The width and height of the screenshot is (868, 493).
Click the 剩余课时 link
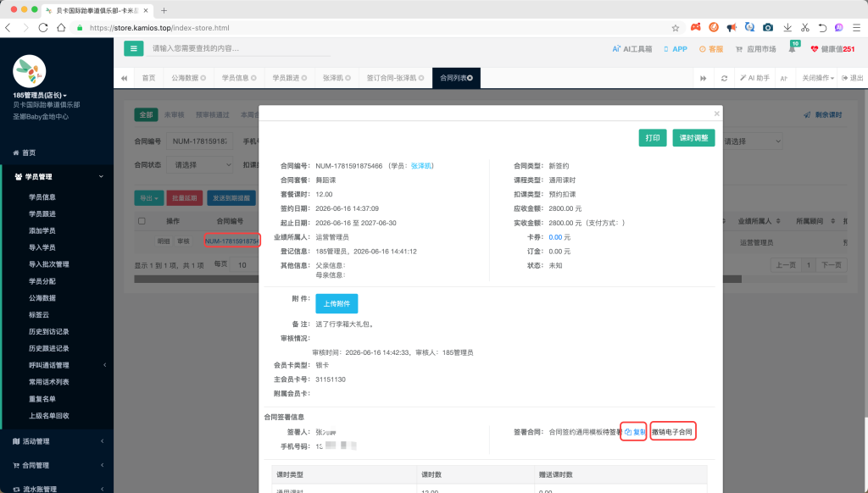[x=823, y=114]
